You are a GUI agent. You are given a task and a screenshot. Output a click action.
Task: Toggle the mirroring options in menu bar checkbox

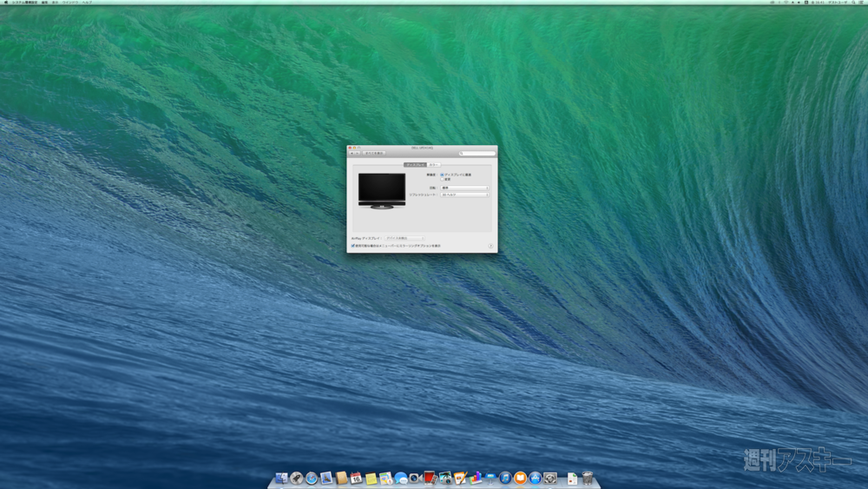pyautogui.click(x=352, y=246)
